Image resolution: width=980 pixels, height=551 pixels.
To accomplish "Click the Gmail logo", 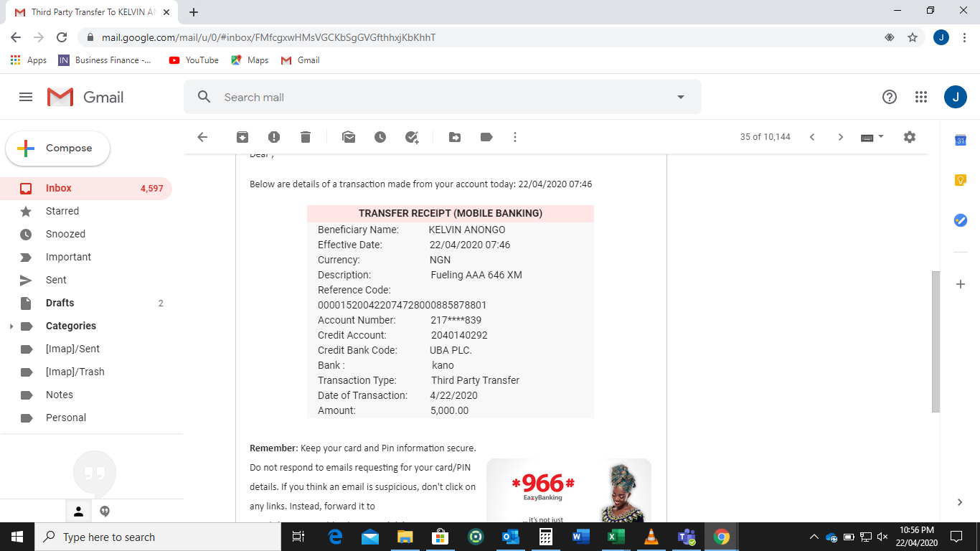I will coord(85,97).
